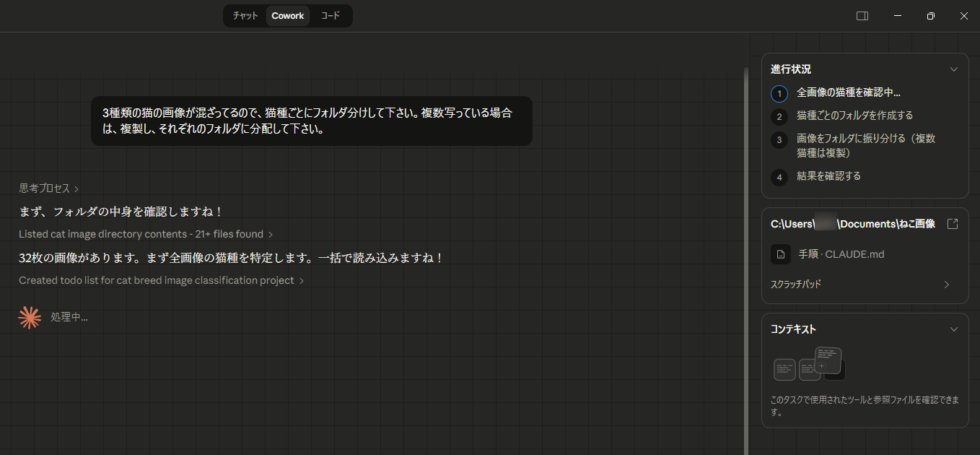Click step 3 number circle
Image resolution: width=980 pixels, height=455 pixels.
tap(779, 139)
